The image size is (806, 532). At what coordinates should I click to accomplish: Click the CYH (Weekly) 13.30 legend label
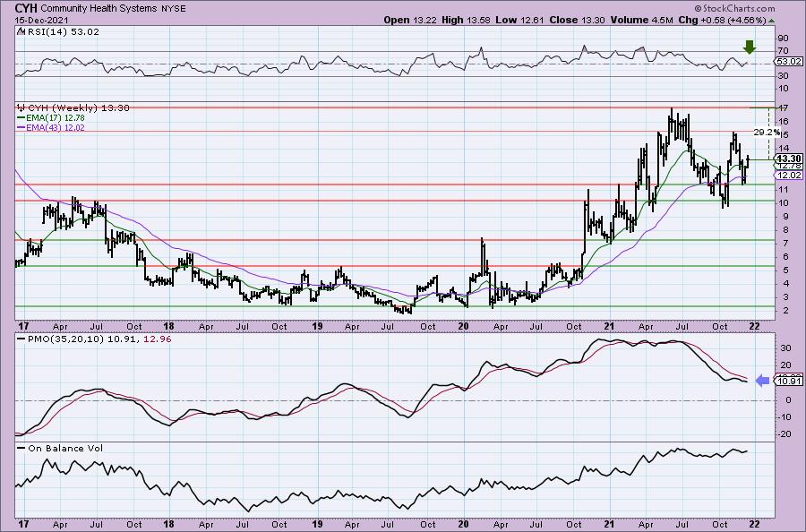[x=78, y=108]
